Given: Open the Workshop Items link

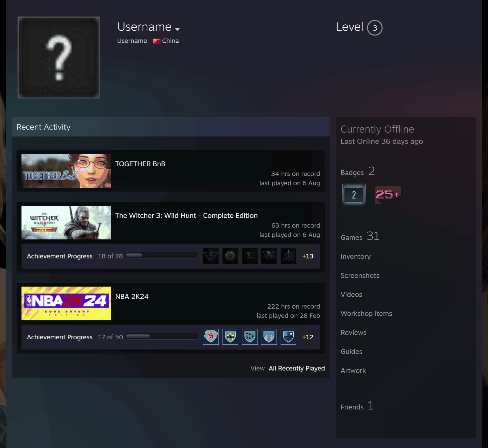Looking at the screenshot, I should 366,314.
